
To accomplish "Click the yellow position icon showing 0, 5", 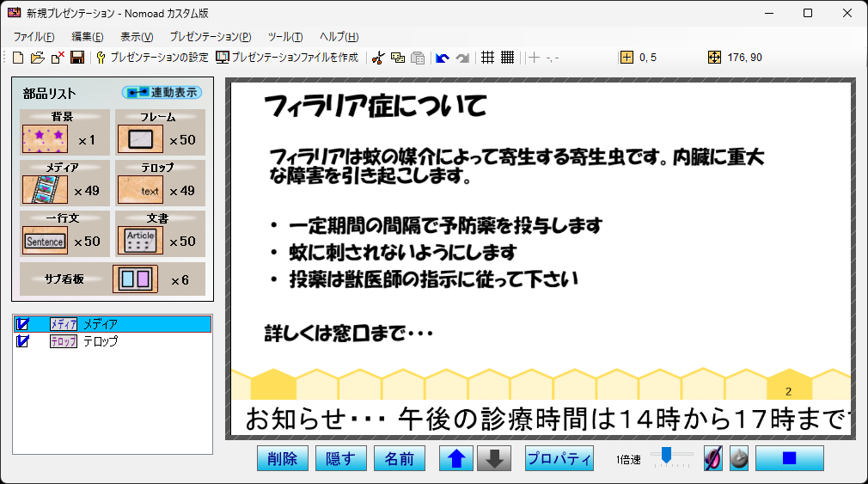I will pyautogui.click(x=627, y=58).
